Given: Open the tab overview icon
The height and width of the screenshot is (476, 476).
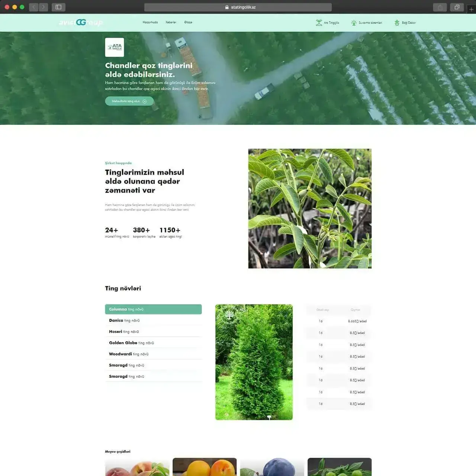Looking at the screenshot, I should tap(457, 7).
